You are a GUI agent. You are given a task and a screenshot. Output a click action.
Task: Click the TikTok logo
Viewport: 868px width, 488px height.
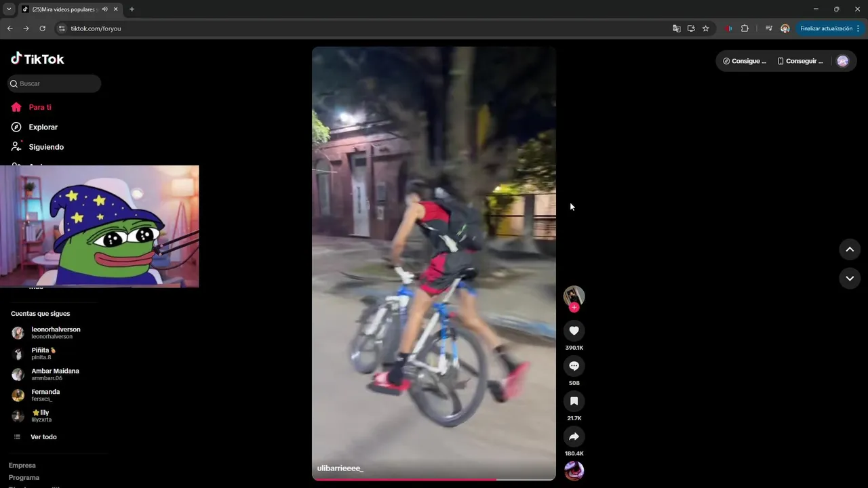(37, 59)
